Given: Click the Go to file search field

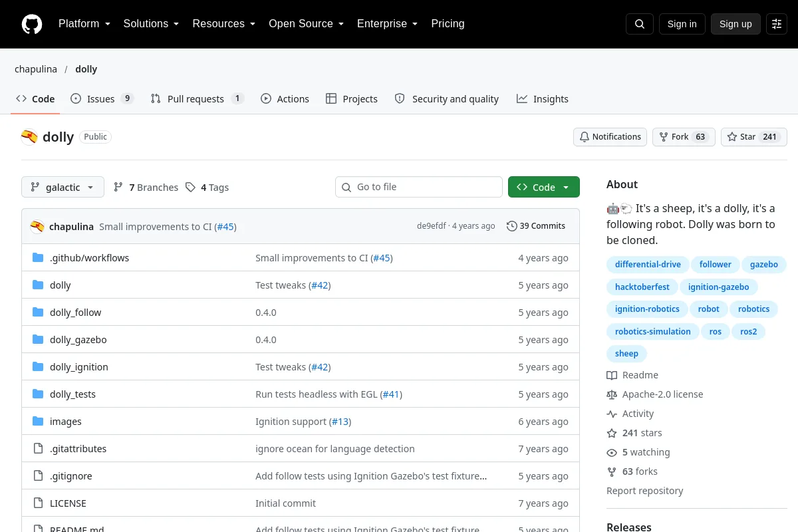Looking at the screenshot, I should [419, 188].
